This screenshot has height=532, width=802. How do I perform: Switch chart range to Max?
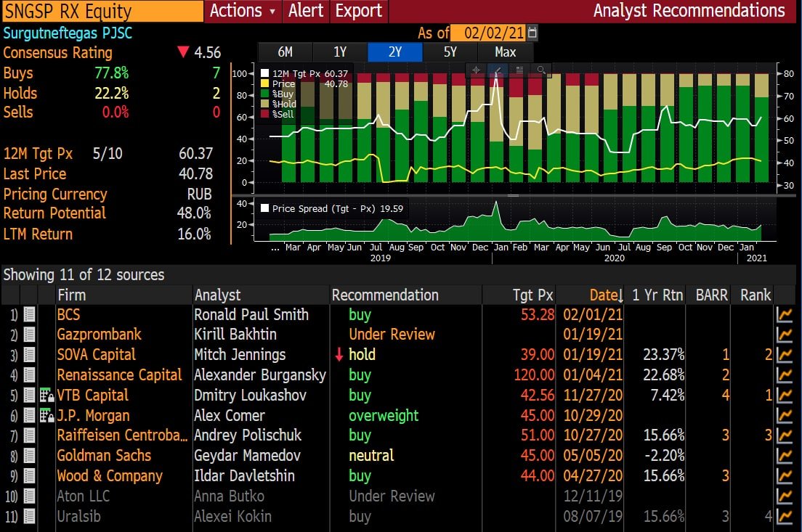tap(506, 52)
